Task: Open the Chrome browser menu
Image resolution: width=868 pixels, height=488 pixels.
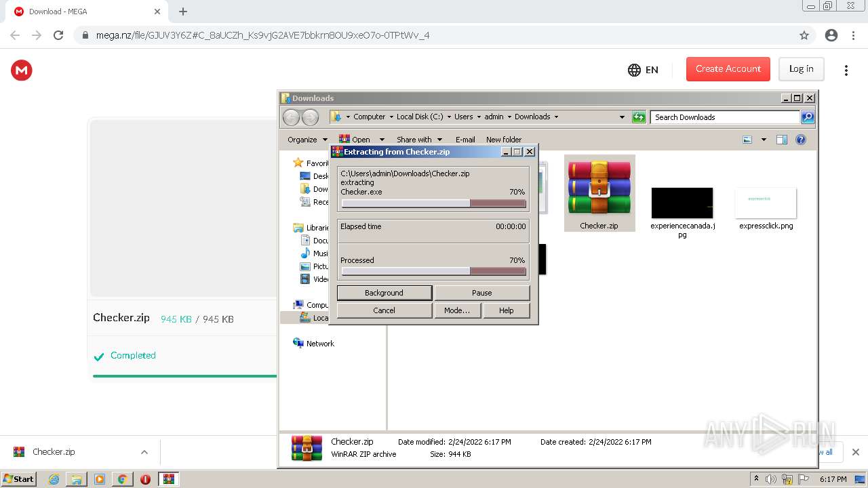Action: click(x=853, y=35)
